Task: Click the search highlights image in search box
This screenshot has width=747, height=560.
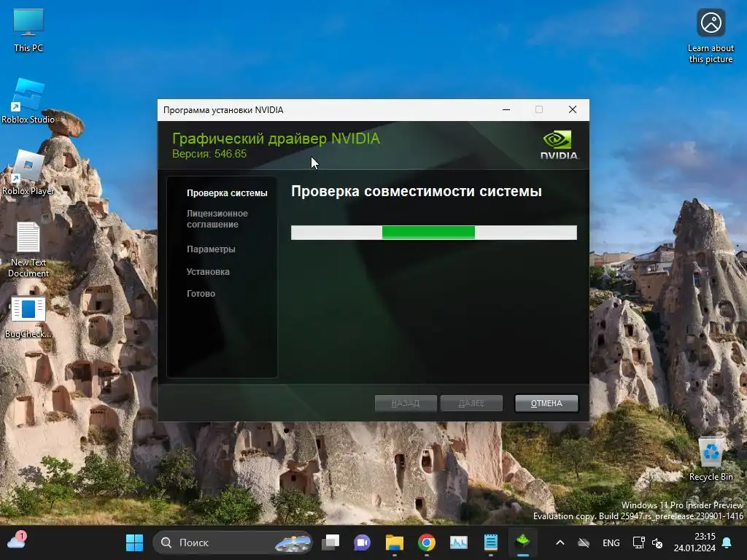Action: point(293,542)
